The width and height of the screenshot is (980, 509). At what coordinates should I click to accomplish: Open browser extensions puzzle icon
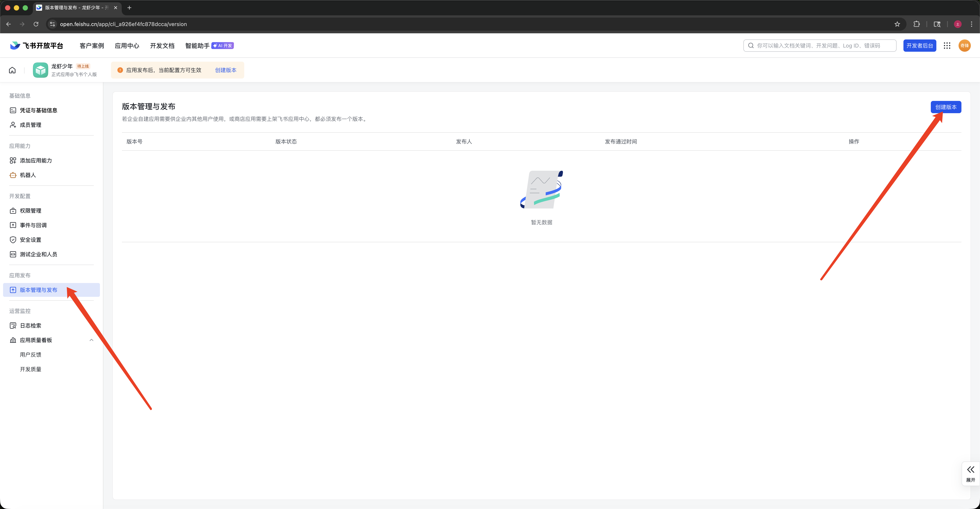916,24
